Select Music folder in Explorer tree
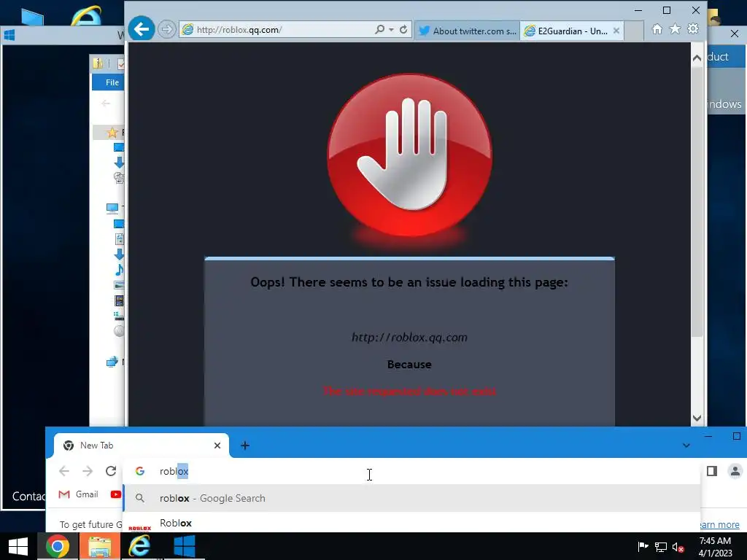 click(x=119, y=270)
